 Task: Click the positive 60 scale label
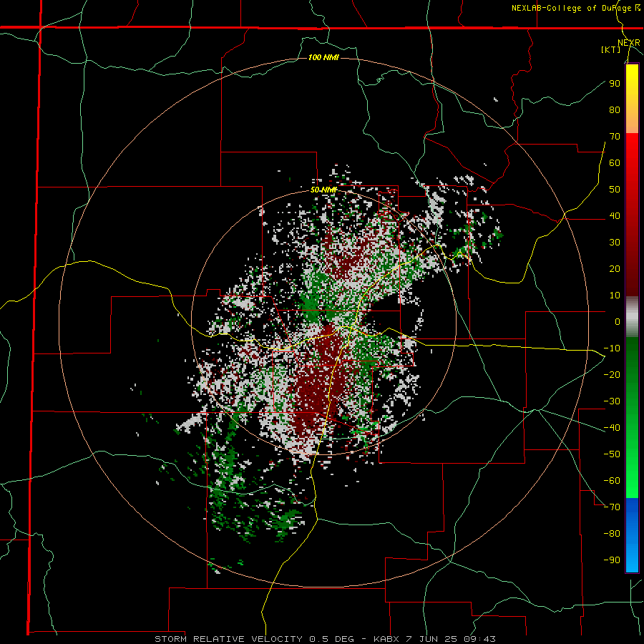pos(615,162)
